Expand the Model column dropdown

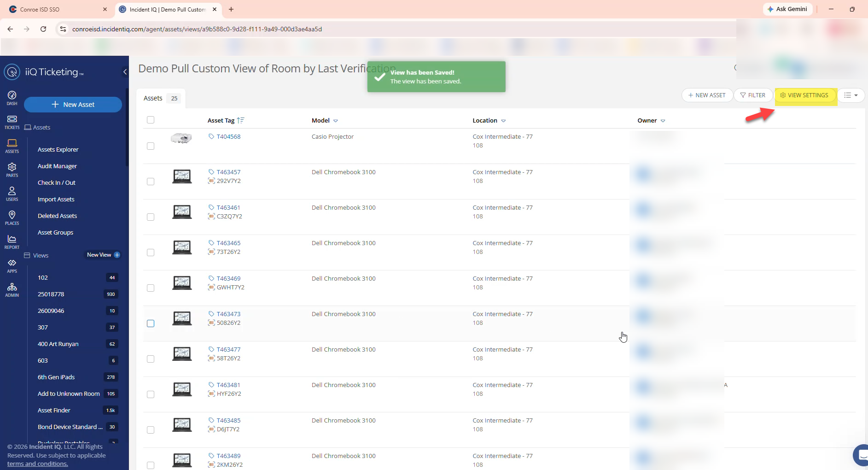[336, 121]
